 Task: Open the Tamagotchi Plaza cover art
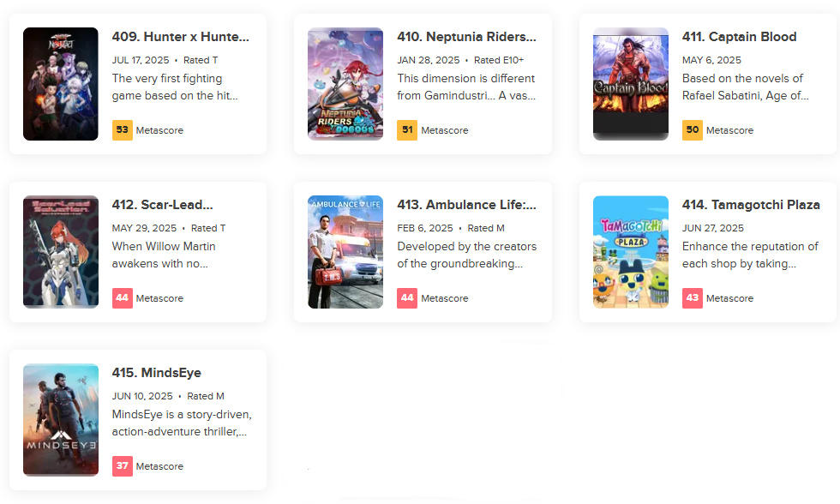tap(631, 252)
